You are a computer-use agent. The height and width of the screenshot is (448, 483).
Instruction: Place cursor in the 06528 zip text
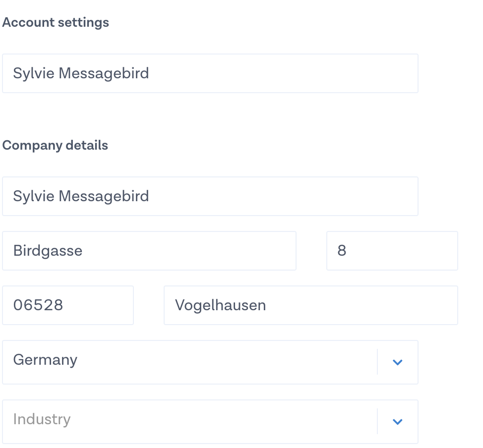click(38, 305)
